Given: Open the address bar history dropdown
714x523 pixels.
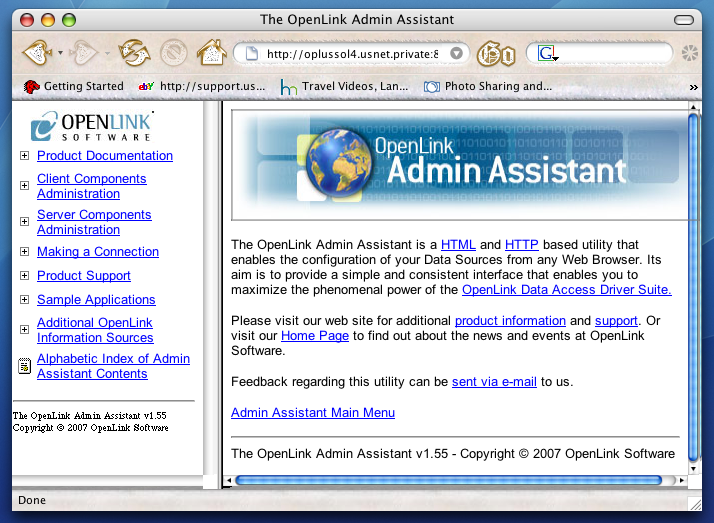Looking at the screenshot, I should pos(456,53).
